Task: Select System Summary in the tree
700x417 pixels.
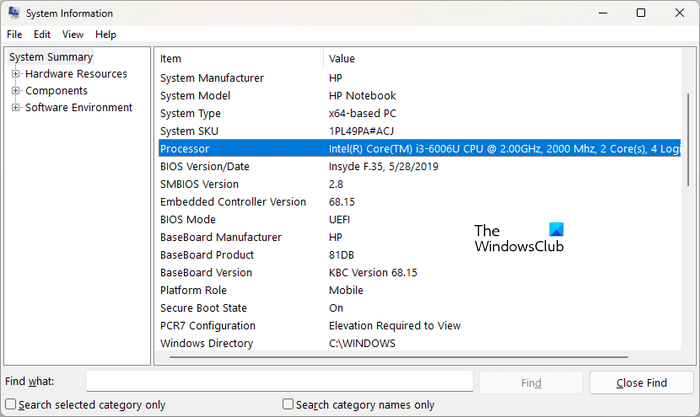Action: tap(50, 57)
